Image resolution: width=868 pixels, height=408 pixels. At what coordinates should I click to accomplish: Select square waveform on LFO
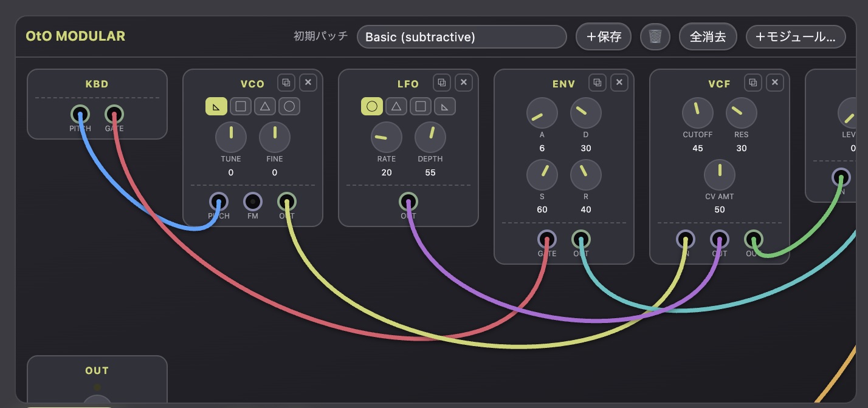click(421, 107)
